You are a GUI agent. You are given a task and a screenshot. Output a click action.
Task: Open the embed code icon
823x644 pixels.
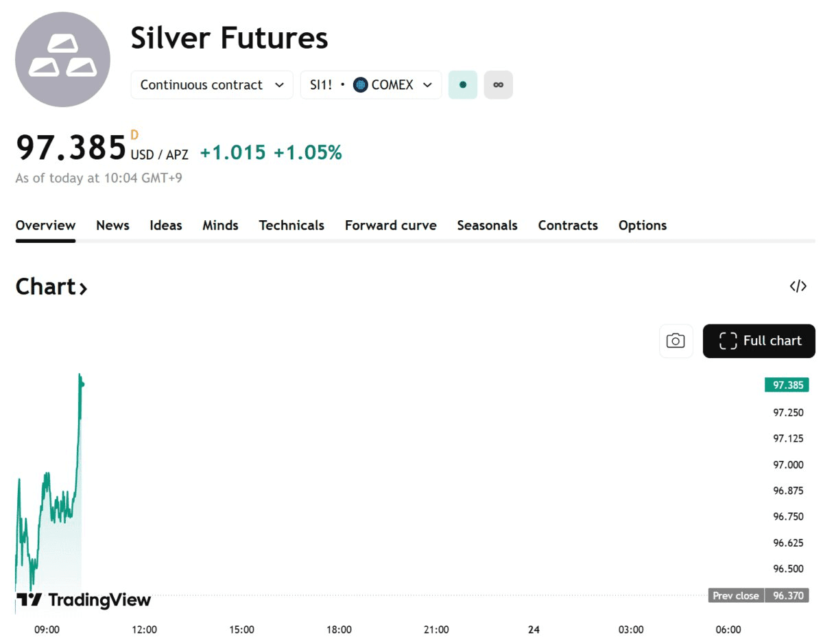click(x=798, y=287)
